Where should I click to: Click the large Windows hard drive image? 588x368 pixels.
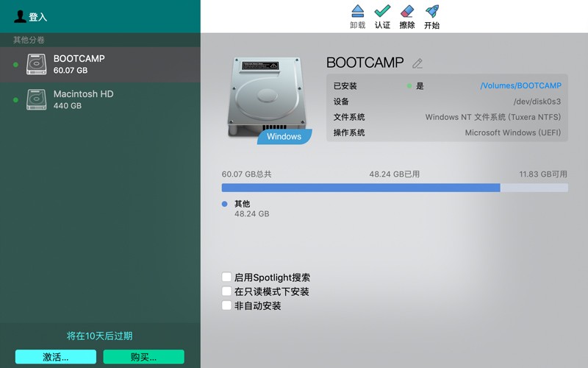[267, 97]
